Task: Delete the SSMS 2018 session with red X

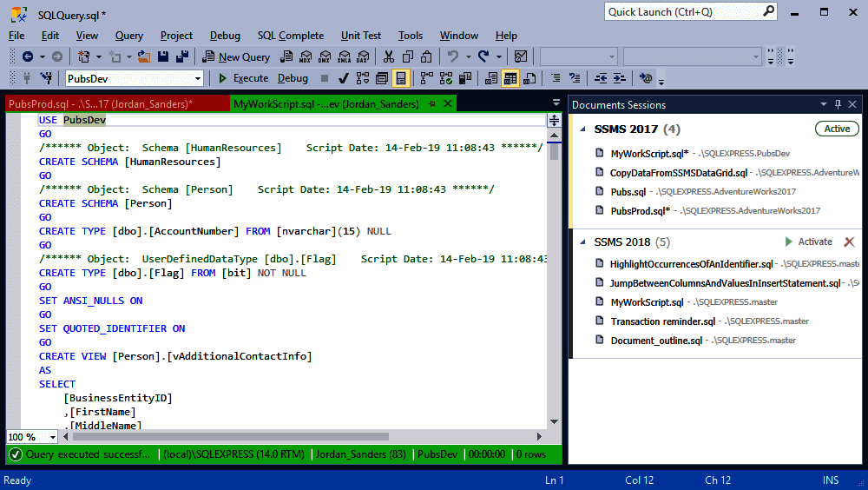Action: pos(849,242)
